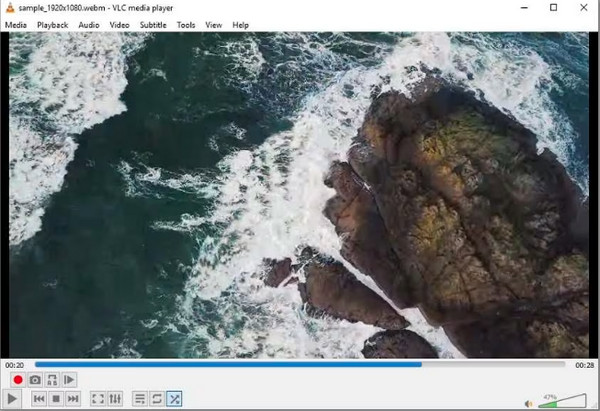Adjust the volume slider at 47%
Image resolution: width=600 pixels, height=411 pixels.
click(562, 401)
